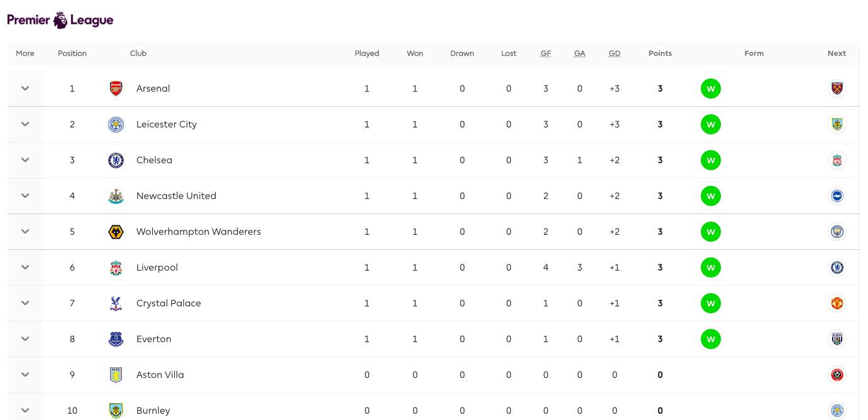
Task: Click Everton's green W form indicator
Action: [711, 339]
